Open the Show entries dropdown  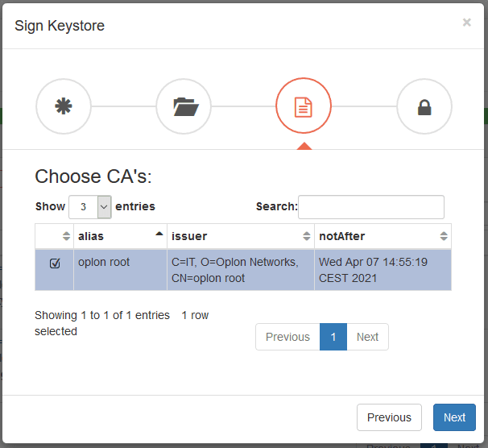point(90,207)
